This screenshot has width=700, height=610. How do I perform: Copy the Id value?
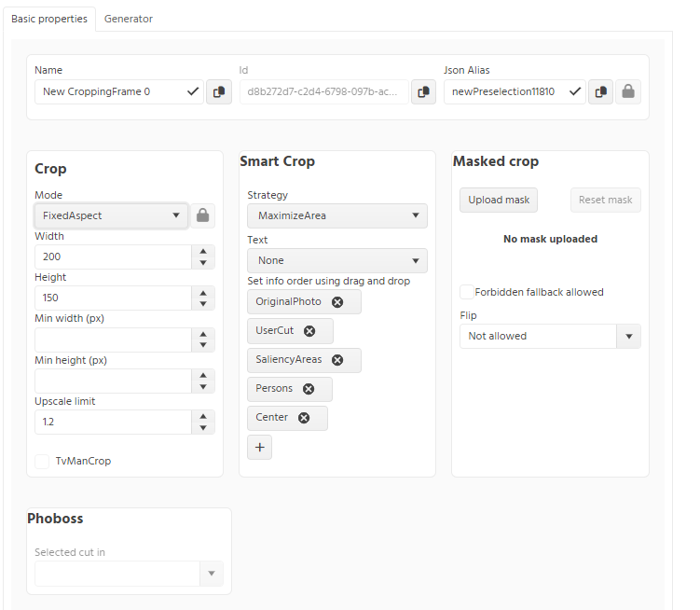click(423, 92)
